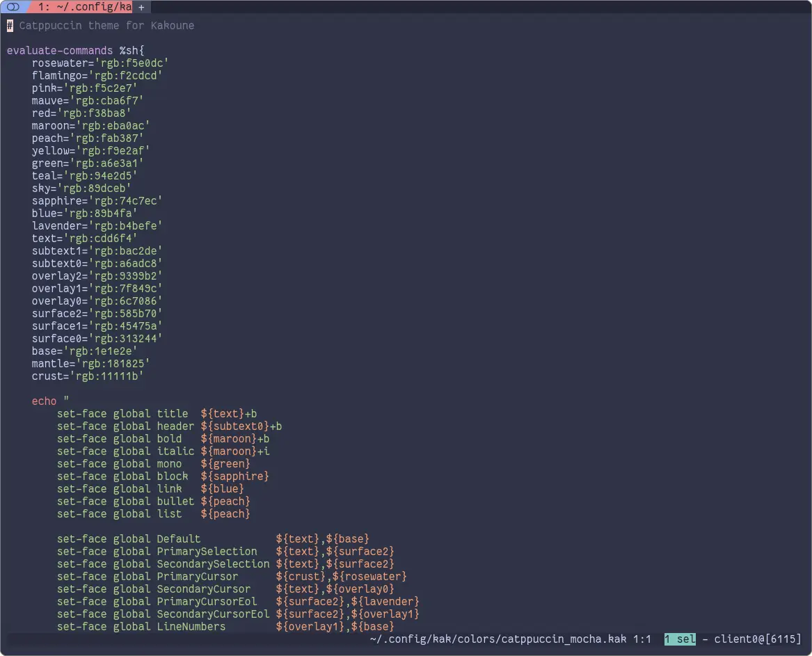Viewport: 812px width, 656px height.
Task: Click the flamingo='rgb:f2cdcd' line
Action: point(97,76)
